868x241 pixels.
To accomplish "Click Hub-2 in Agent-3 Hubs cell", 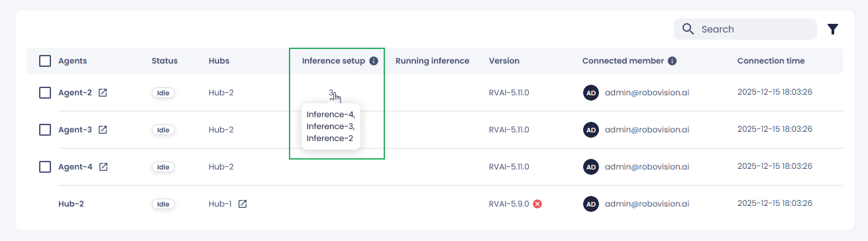I will 221,130.
